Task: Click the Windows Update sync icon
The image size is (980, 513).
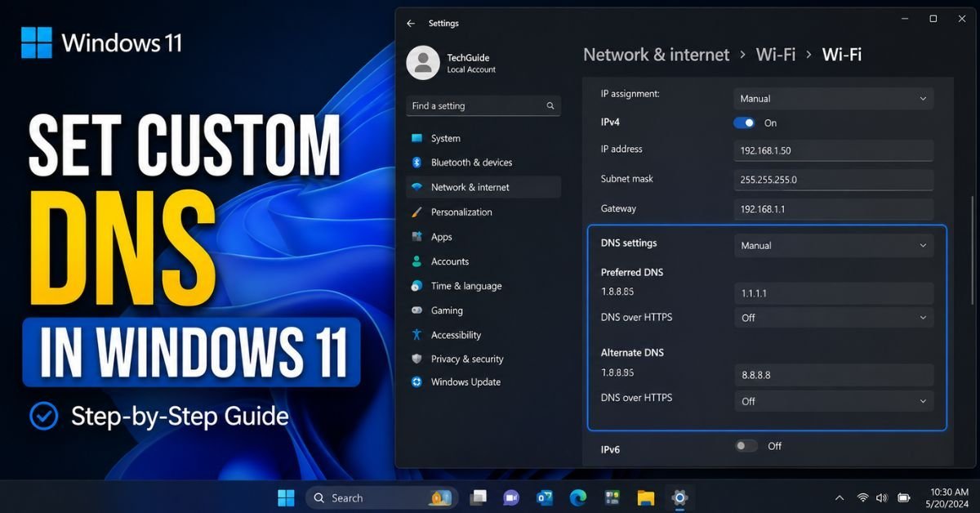Action: coord(417,381)
